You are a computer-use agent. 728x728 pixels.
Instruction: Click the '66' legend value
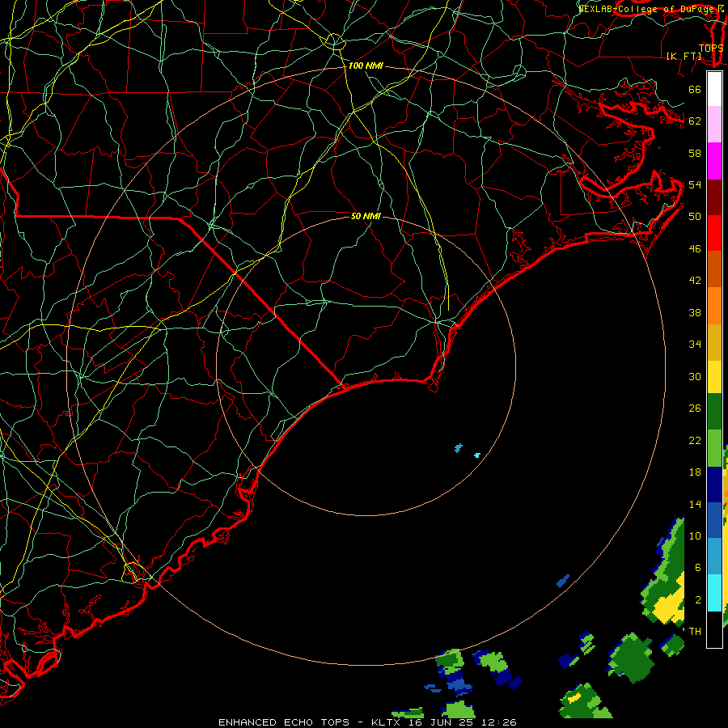point(695,89)
